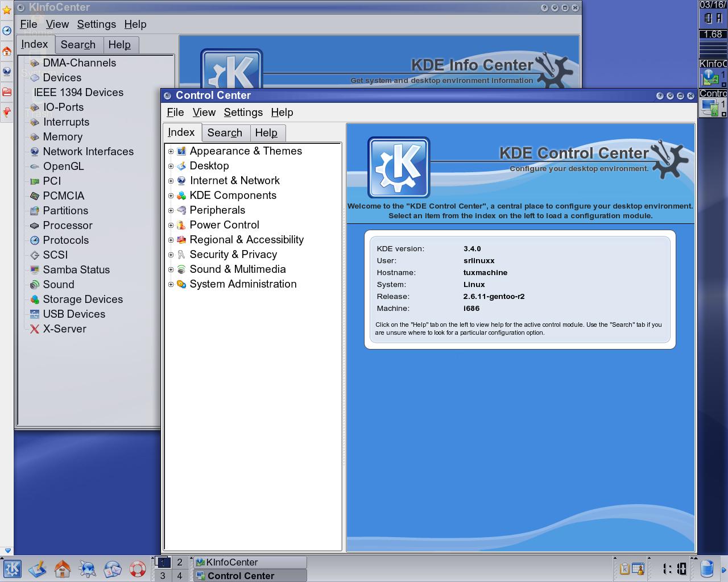The image size is (728, 582).
Task: Select Devices in KInfoCenter list
Action: click(x=62, y=78)
